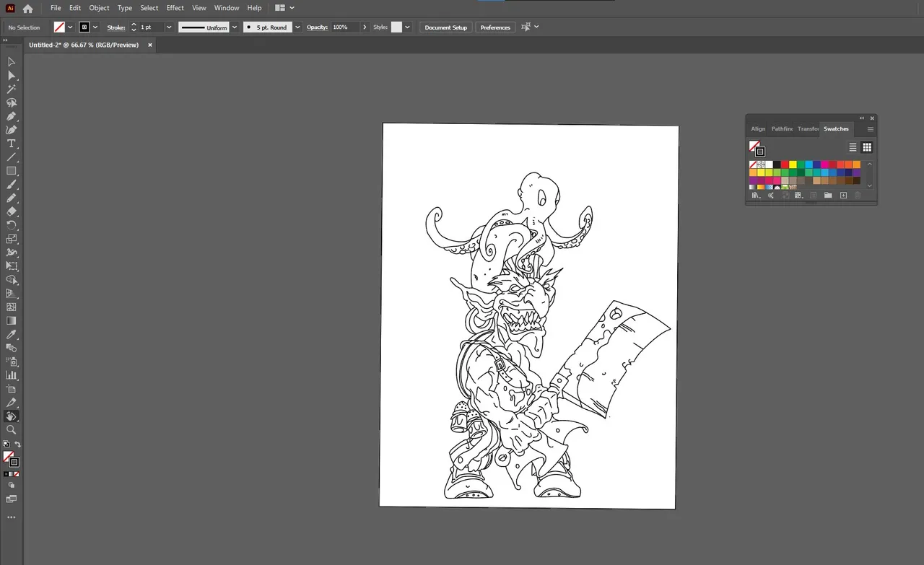Open the Window menu
The height and width of the screenshot is (565, 924).
(227, 8)
